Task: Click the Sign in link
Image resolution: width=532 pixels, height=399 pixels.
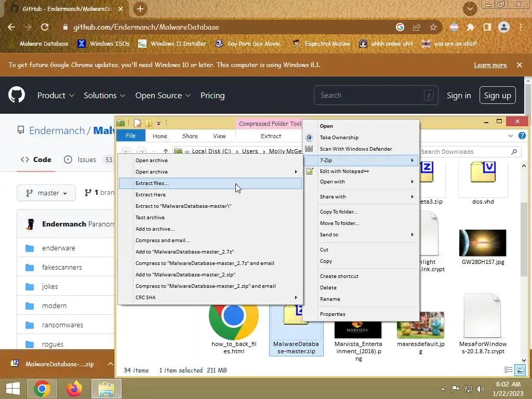Action: (x=459, y=96)
